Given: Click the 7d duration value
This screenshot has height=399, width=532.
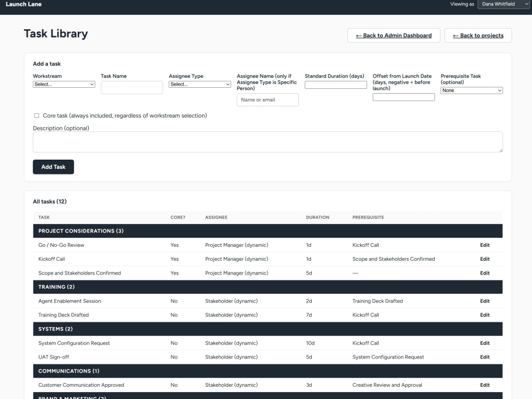Looking at the screenshot, I should point(309,315).
